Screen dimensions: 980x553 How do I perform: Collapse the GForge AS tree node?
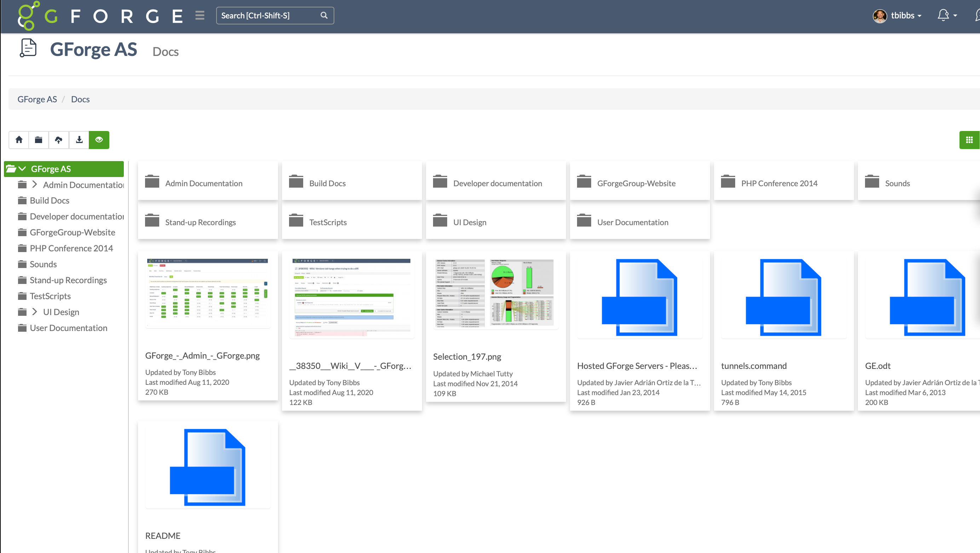pos(22,169)
